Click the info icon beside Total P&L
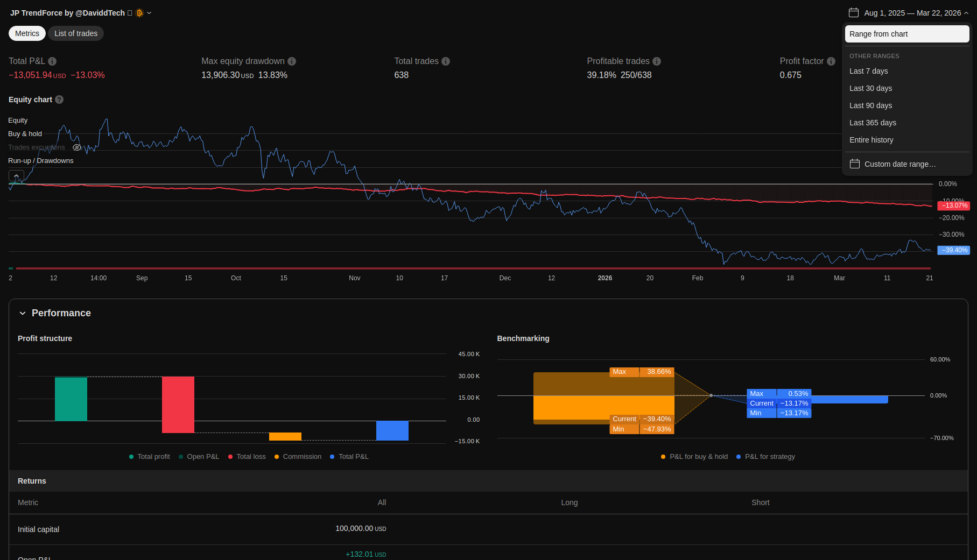Screen dimensions: 977x560 tap(52, 61)
